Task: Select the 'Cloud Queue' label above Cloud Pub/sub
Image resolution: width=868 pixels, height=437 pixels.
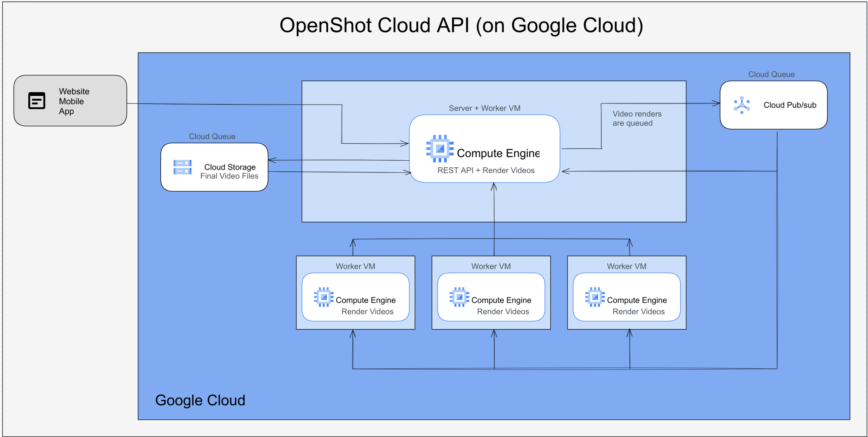Action: 771,74
